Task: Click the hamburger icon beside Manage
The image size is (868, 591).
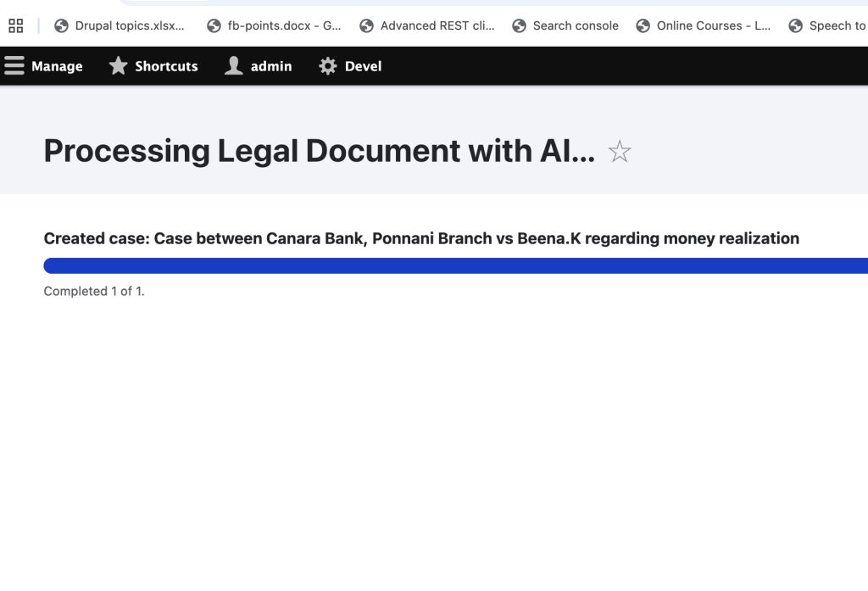Action: click(x=14, y=66)
